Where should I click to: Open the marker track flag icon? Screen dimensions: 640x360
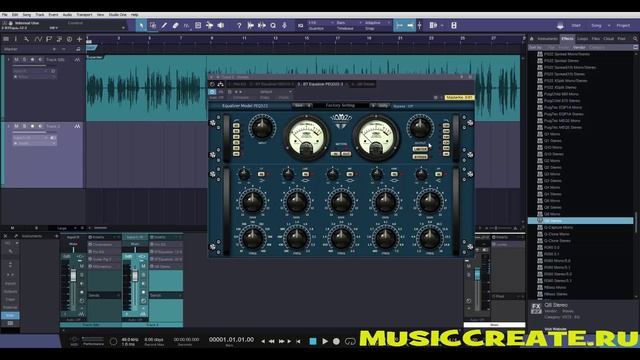pyautogui.click(x=49, y=39)
